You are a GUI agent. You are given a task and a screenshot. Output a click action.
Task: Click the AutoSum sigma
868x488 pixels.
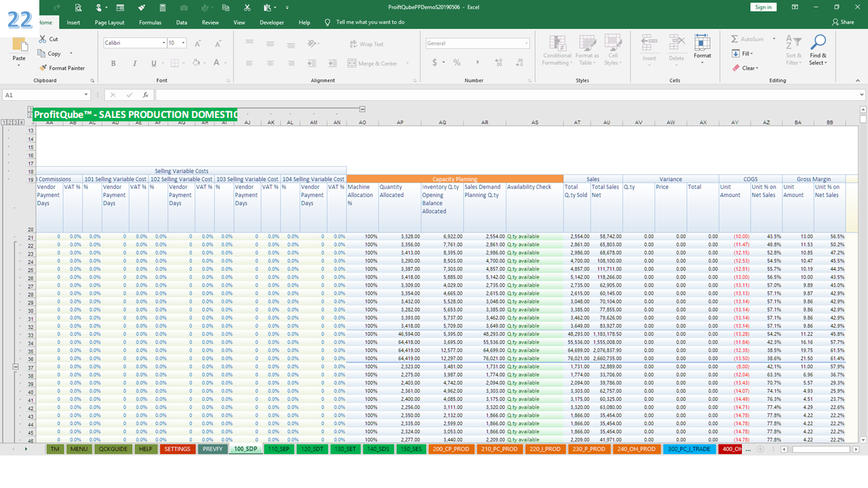[x=734, y=39]
